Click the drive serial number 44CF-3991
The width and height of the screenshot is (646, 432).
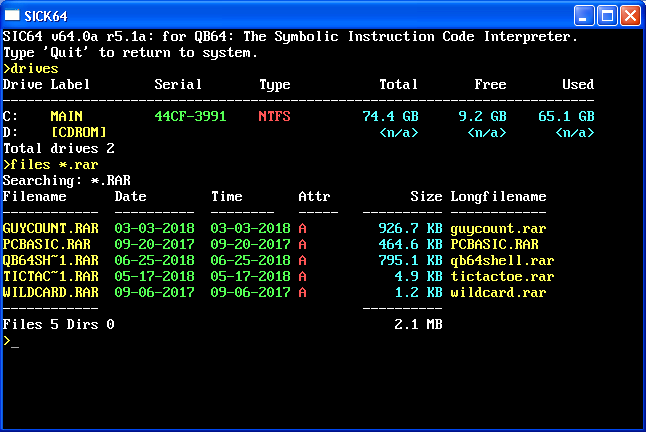coord(190,117)
